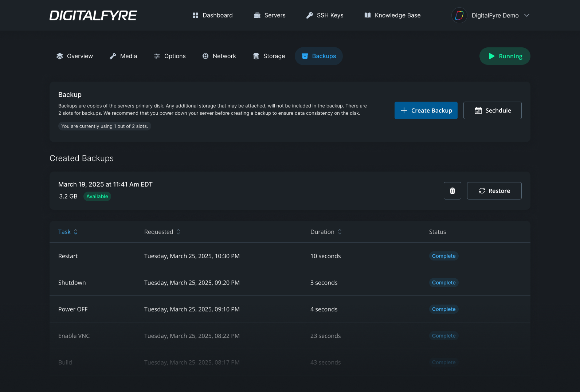Delete the March 19 backup with trash icon
Screen dimensions: 580x392
coord(452,191)
